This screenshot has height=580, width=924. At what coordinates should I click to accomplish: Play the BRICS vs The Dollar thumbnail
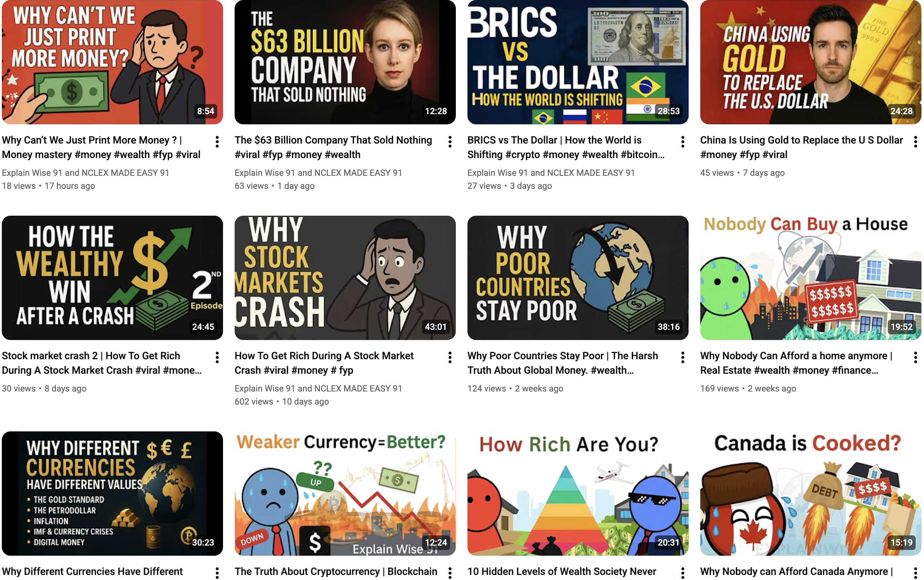tap(578, 62)
